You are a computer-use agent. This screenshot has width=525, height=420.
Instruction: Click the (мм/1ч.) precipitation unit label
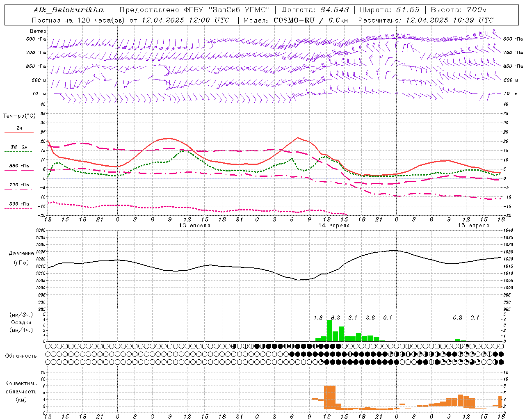click(21, 330)
